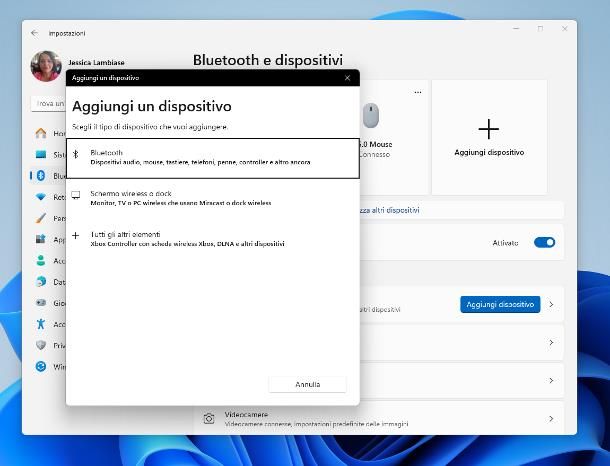Open the Sistema sidebar icon
The width and height of the screenshot is (610, 466).
[x=41, y=154]
